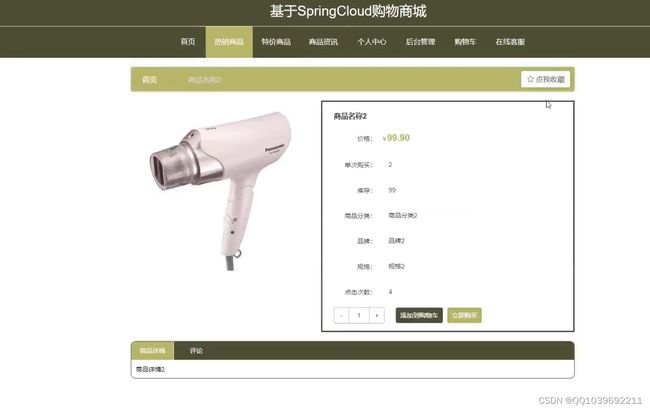Open the 购物车 shopping cart

465,42
